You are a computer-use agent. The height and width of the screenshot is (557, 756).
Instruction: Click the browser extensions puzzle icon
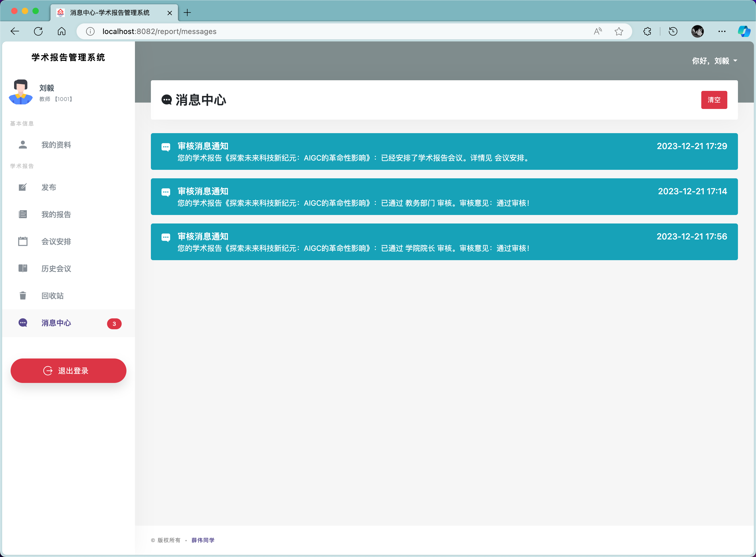point(647,31)
